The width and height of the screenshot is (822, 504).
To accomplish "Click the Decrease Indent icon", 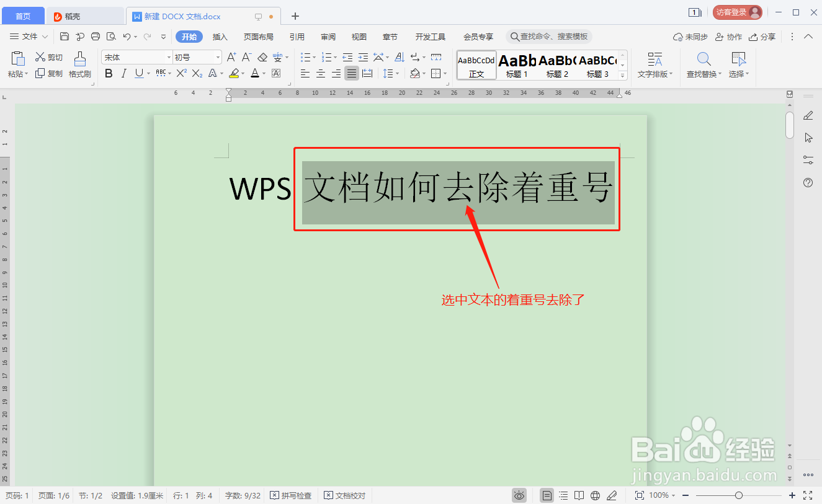I will pos(347,57).
